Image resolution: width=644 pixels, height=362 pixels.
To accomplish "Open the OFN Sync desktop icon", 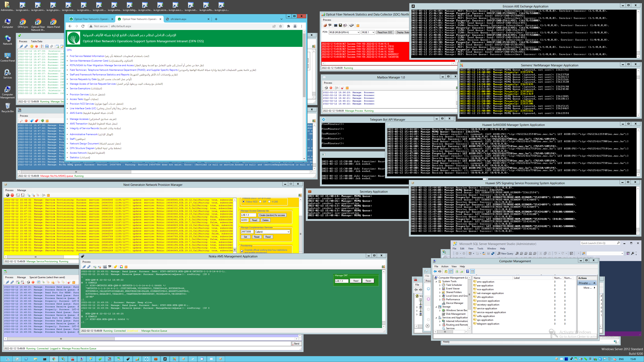I will [x=23, y=24].
